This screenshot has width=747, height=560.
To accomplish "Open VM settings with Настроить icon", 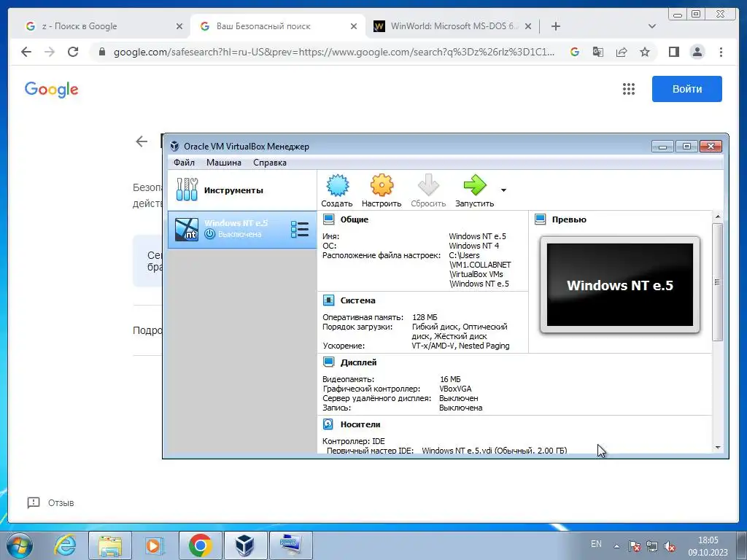I will 382,185.
